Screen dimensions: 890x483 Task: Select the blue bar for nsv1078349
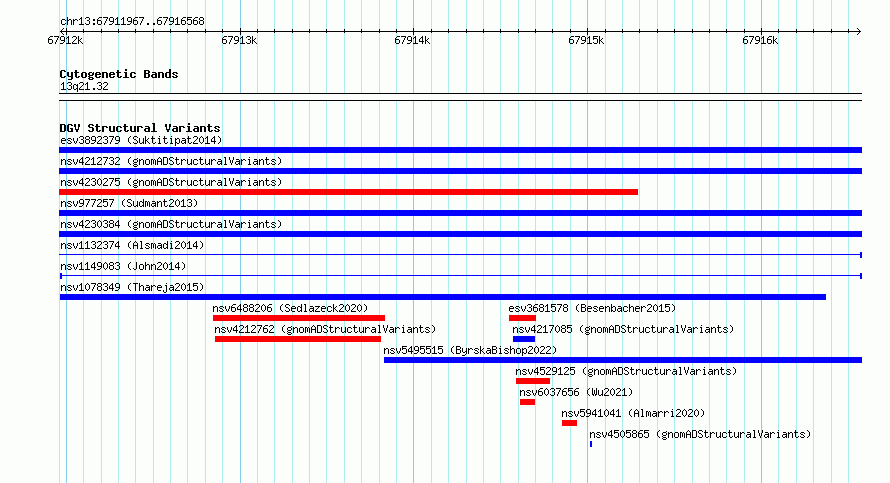(x=443, y=297)
